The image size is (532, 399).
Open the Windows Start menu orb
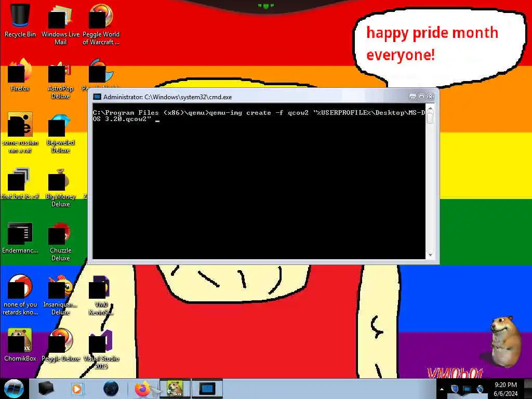coord(14,389)
